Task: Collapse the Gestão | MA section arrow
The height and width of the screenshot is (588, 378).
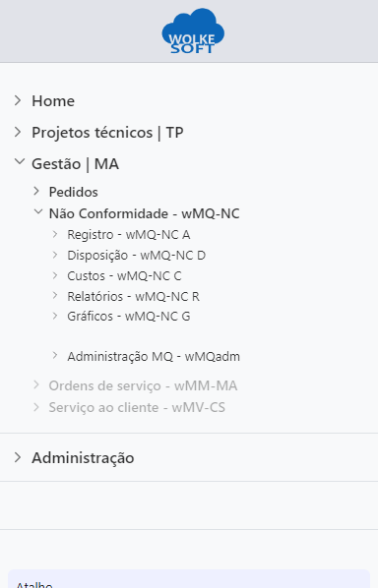Action: tap(19, 162)
